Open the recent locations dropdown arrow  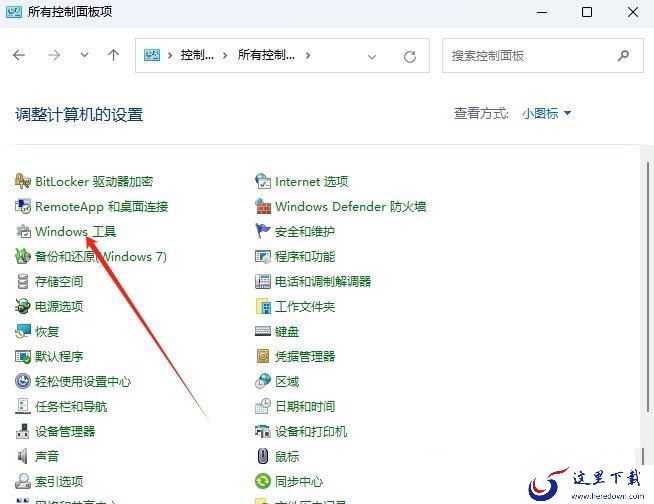pos(85,55)
